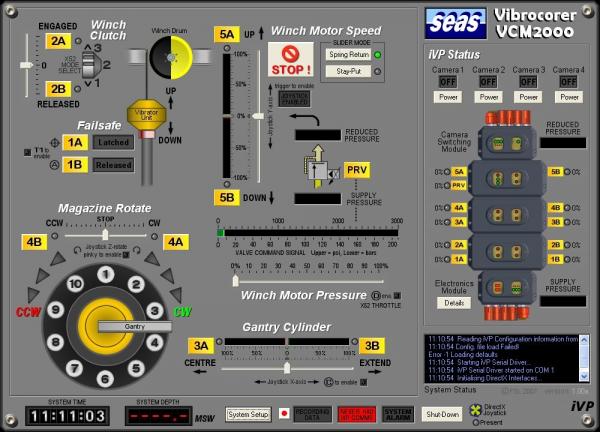Click the Magazine Rotate slider handle
600x432 pixels.
click(x=105, y=235)
